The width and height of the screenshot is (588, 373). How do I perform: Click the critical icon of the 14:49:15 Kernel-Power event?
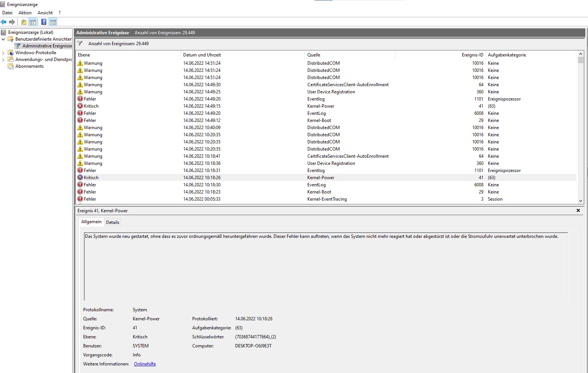point(80,106)
